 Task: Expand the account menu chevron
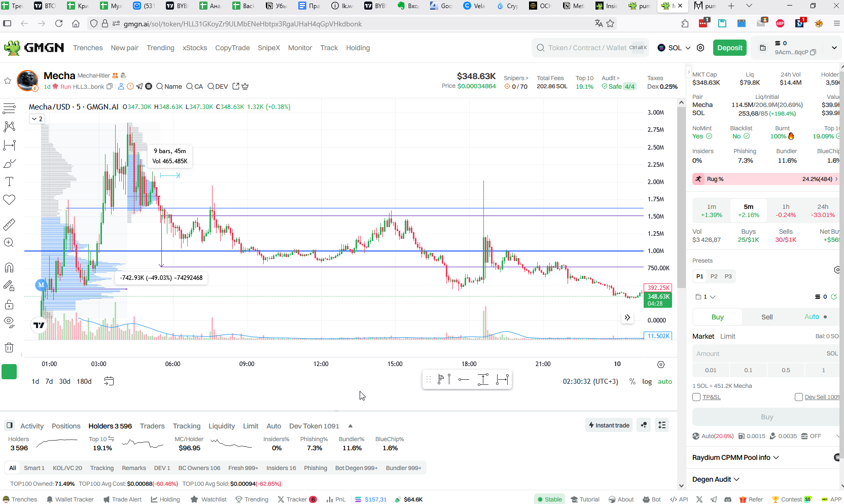(x=834, y=48)
